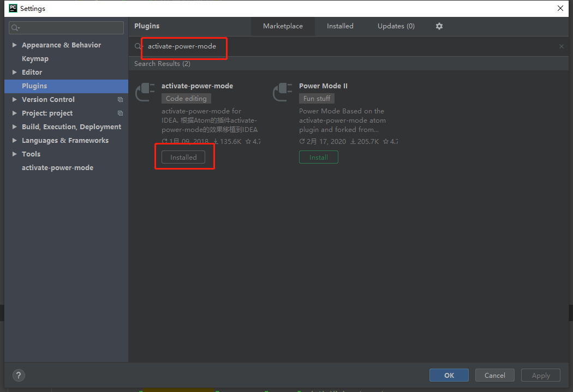Click the Fun stuff category tag
The image size is (573, 392).
(x=317, y=98)
